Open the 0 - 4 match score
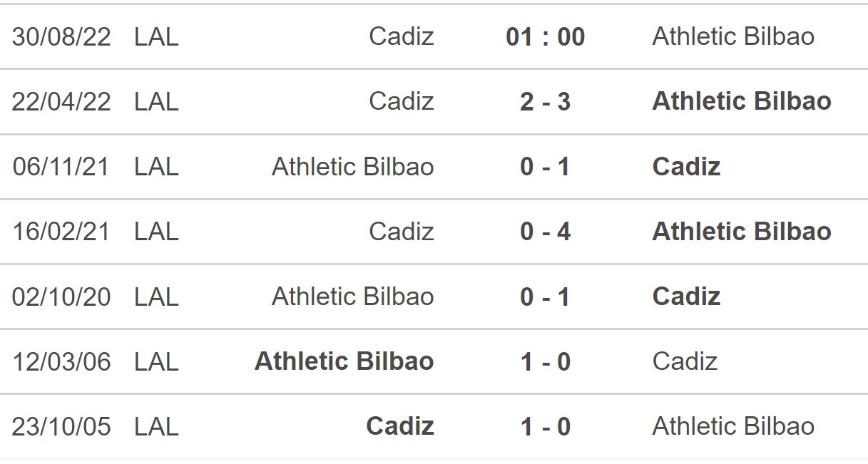Screen dimensions: 868x464 545,232
